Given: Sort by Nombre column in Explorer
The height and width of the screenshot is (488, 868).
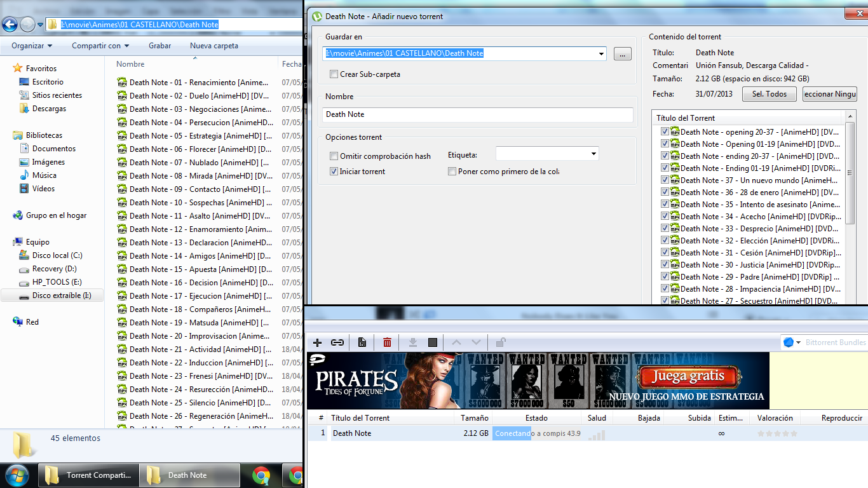Looking at the screenshot, I should pos(130,64).
